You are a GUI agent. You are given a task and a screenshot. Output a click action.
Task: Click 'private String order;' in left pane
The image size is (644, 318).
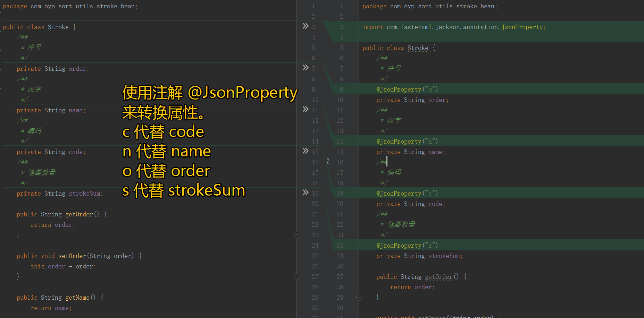point(53,69)
